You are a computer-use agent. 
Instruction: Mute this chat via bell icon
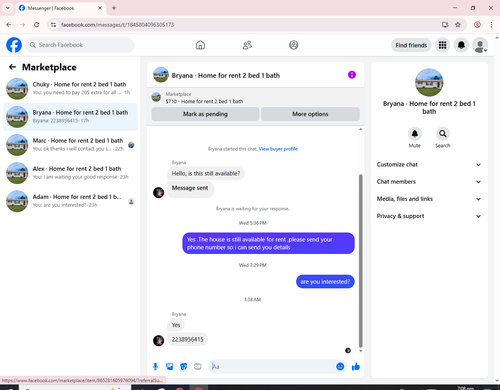(415, 134)
